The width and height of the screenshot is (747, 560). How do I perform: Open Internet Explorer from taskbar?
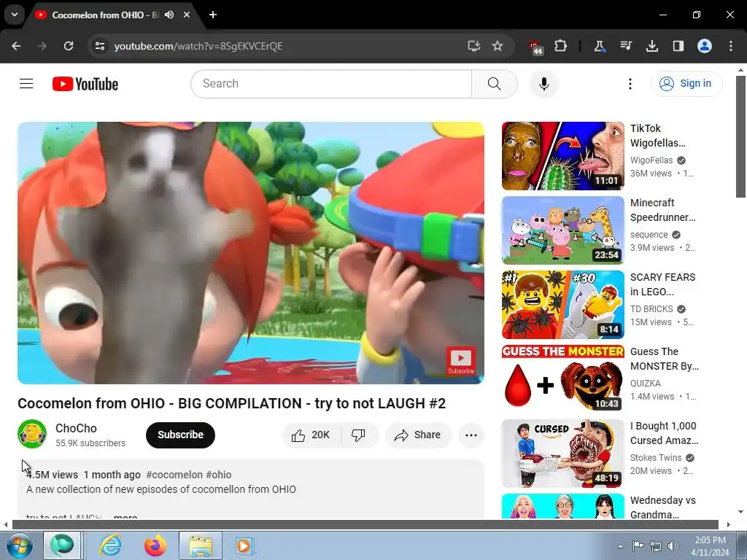click(x=110, y=545)
